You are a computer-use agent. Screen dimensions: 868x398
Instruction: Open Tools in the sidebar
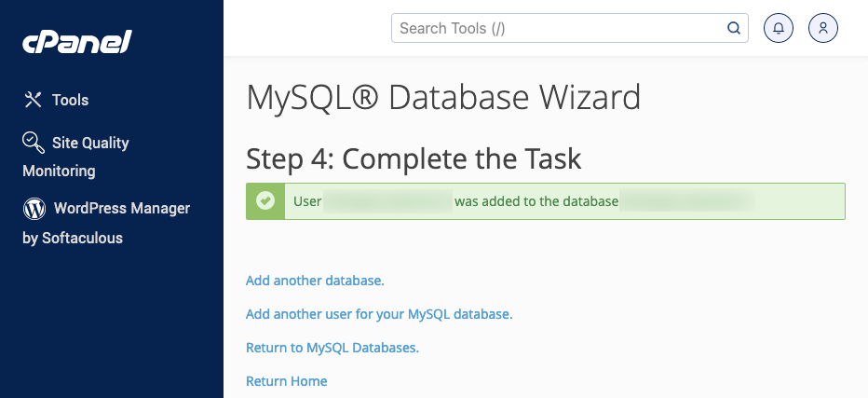[x=56, y=100]
